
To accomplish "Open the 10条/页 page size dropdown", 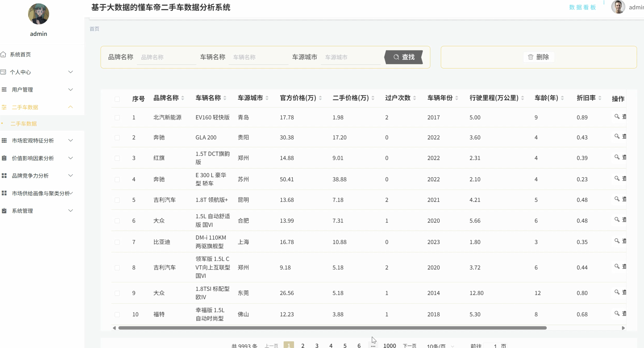I will click(x=440, y=346).
